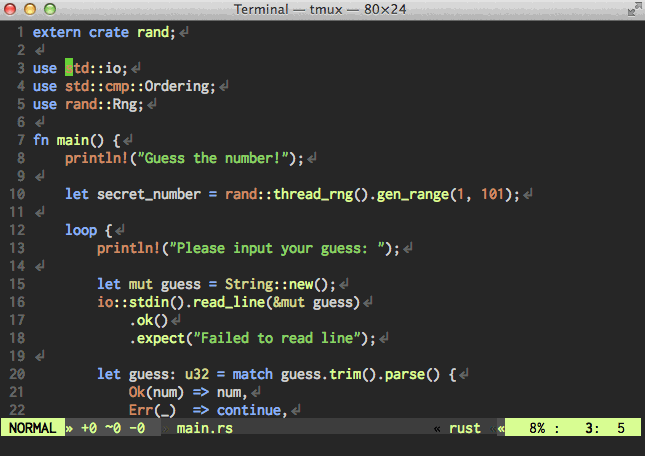Click line number 18 in the gutter
Viewport: 645px width, 456px height.
tap(17, 338)
